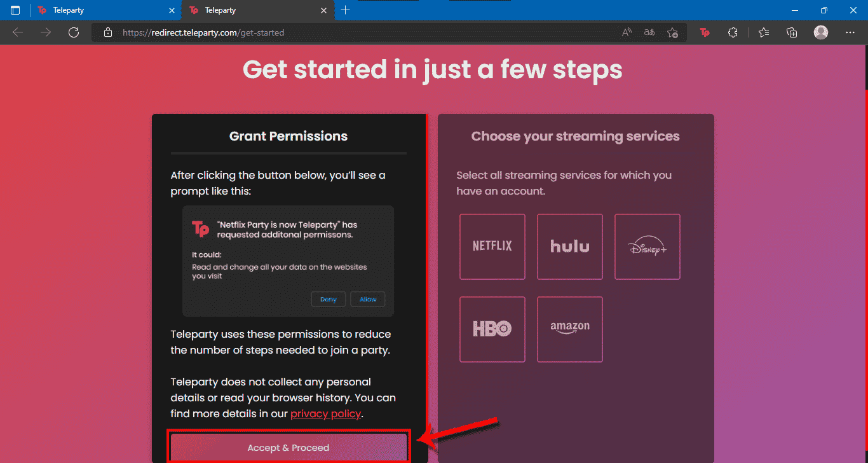This screenshot has width=868, height=463.
Task: Click Allow in the sample permission prompt
Action: coord(368,300)
